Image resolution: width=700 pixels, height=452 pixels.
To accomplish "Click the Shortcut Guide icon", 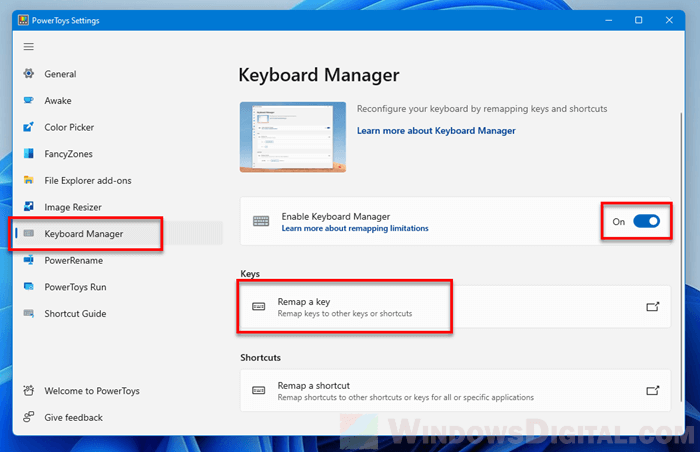I will tap(29, 314).
